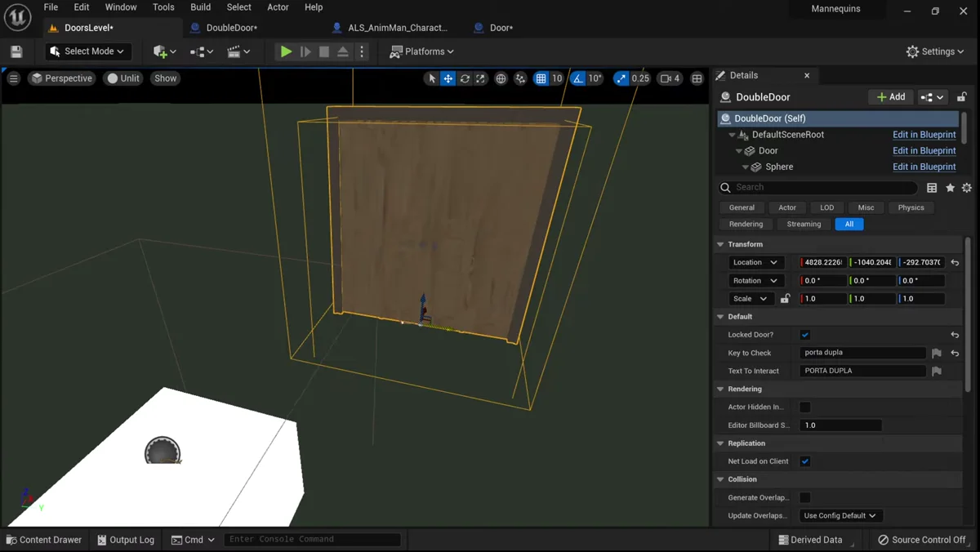This screenshot has height=552, width=980.
Task: Collapse the Transform section
Action: pos(720,244)
